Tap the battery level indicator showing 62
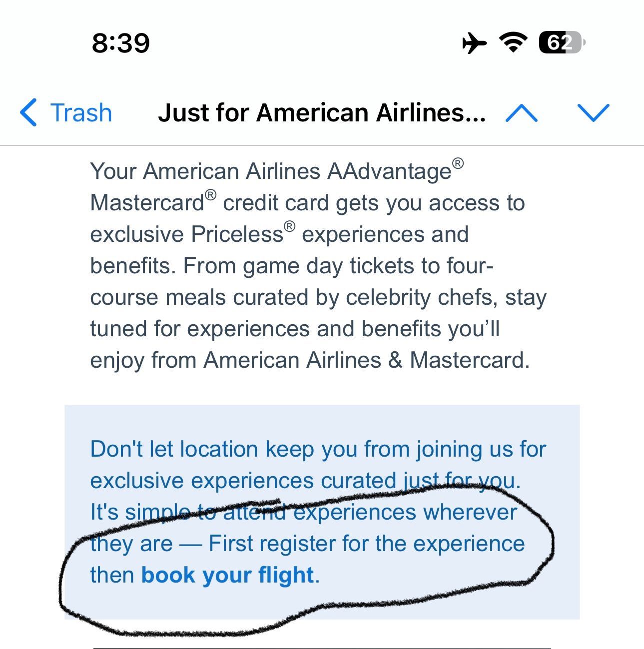The height and width of the screenshot is (649, 644). (x=562, y=42)
